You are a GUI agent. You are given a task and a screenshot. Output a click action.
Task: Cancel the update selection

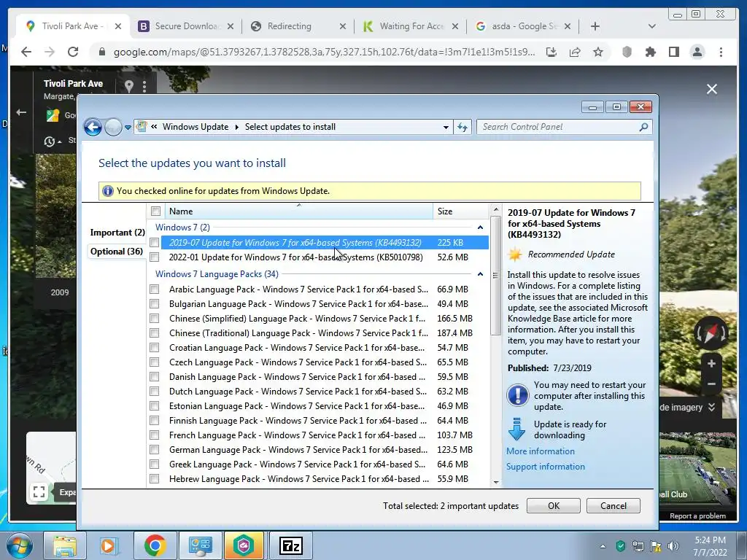click(613, 506)
